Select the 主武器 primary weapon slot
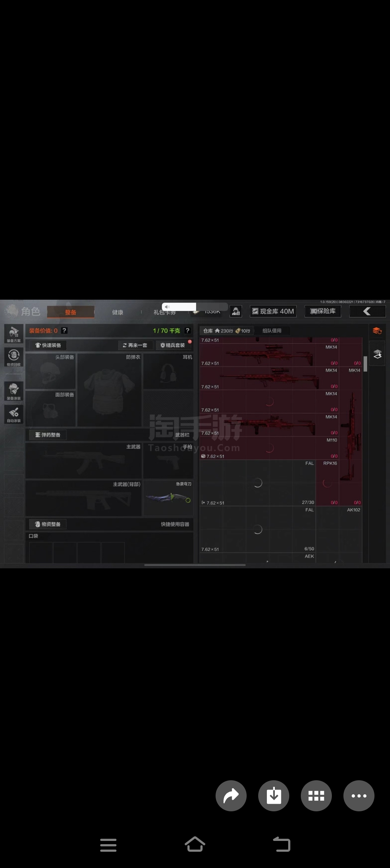 [x=83, y=461]
